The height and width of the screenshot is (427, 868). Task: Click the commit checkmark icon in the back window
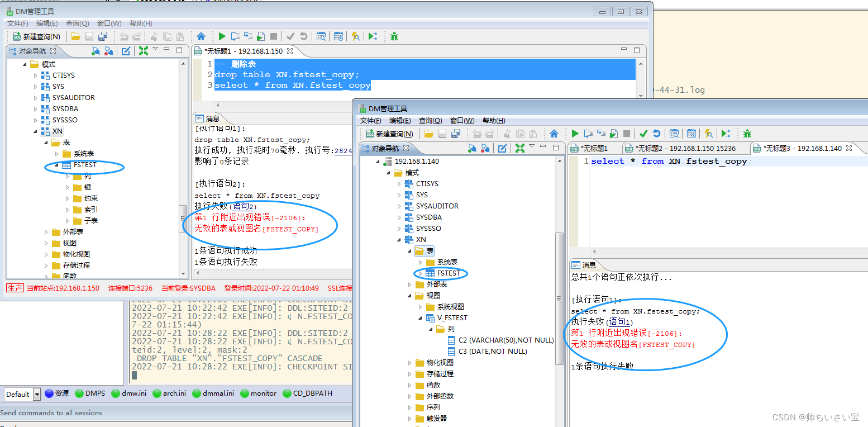click(x=290, y=36)
